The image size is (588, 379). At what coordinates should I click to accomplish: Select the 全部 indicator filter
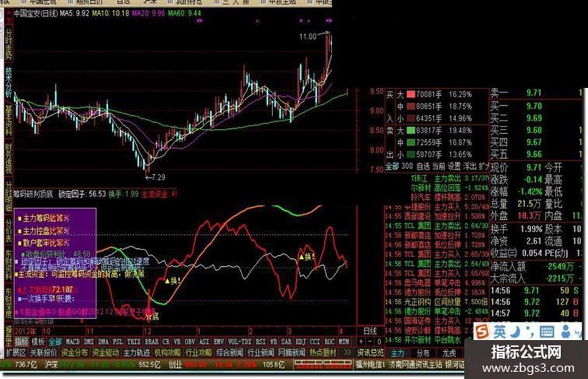(x=55, y=342)
